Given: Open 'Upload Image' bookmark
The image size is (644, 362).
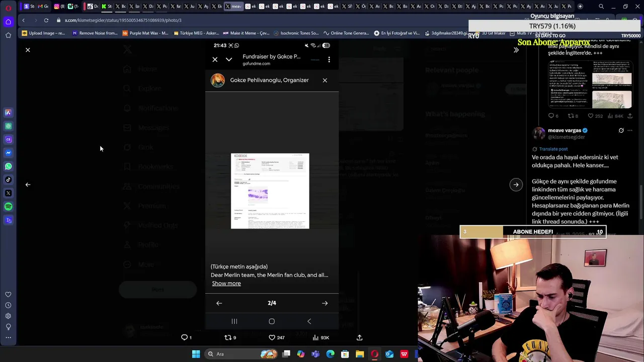Looking at the screenshot, I should click(43, 33).
